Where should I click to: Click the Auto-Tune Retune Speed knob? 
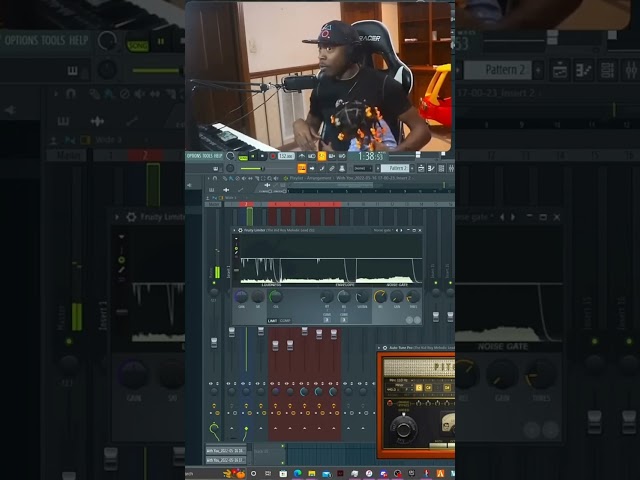pyautogui.click(x=404, y=430)
